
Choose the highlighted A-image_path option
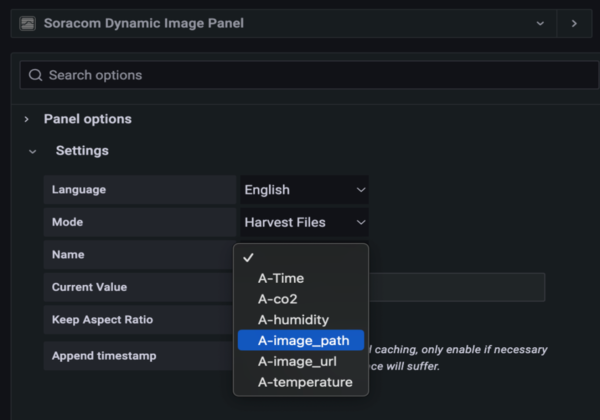[302, 341]
